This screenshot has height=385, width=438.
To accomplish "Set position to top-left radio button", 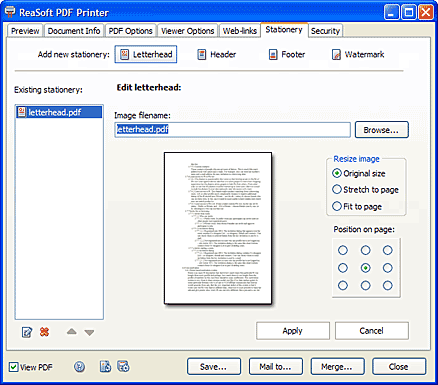I will click(343, 250).
